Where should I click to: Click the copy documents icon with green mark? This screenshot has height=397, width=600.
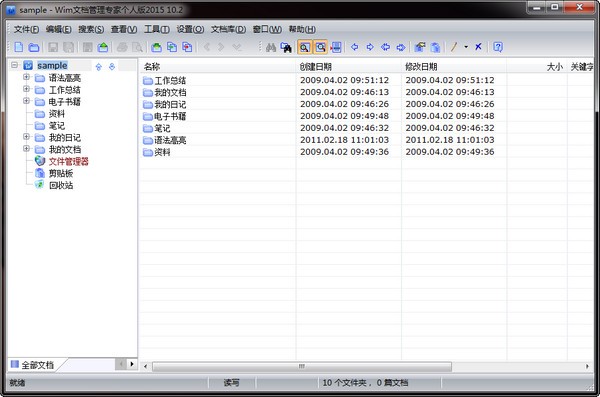pyautogui.click(x=172, y=47)
